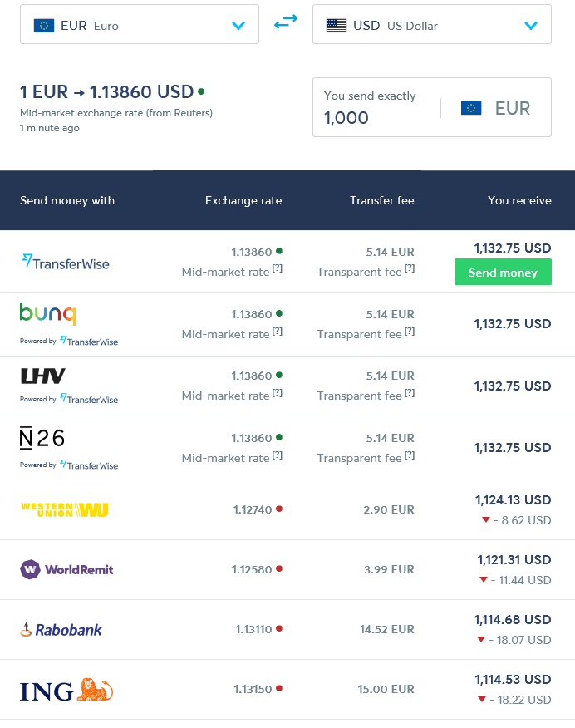Click the 'You receive' column header
575x728 pixels.
point(519,200)
